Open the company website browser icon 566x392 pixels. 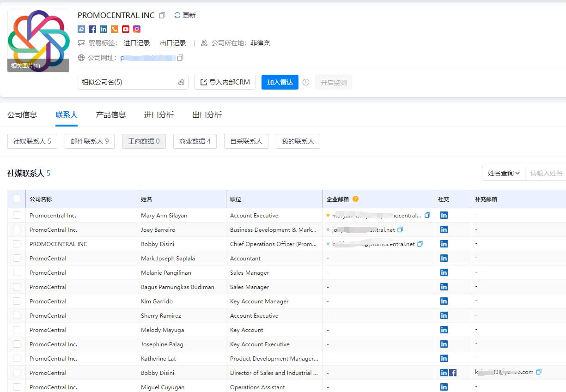click(x=81, y=29)
